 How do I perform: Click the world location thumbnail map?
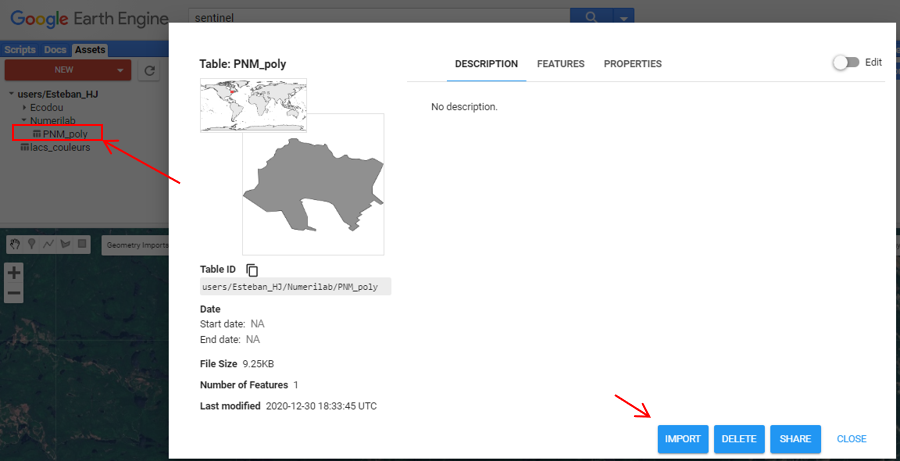[x=253, y=105]
